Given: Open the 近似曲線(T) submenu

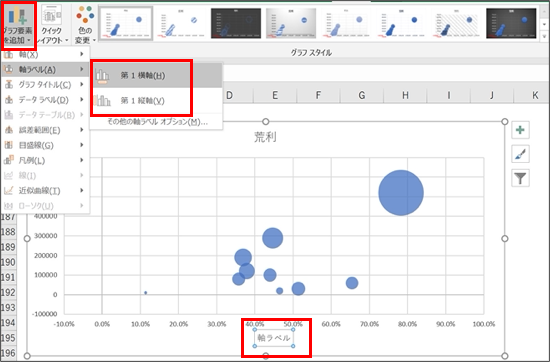Looking at the screenshot, I should click(45, 190).
